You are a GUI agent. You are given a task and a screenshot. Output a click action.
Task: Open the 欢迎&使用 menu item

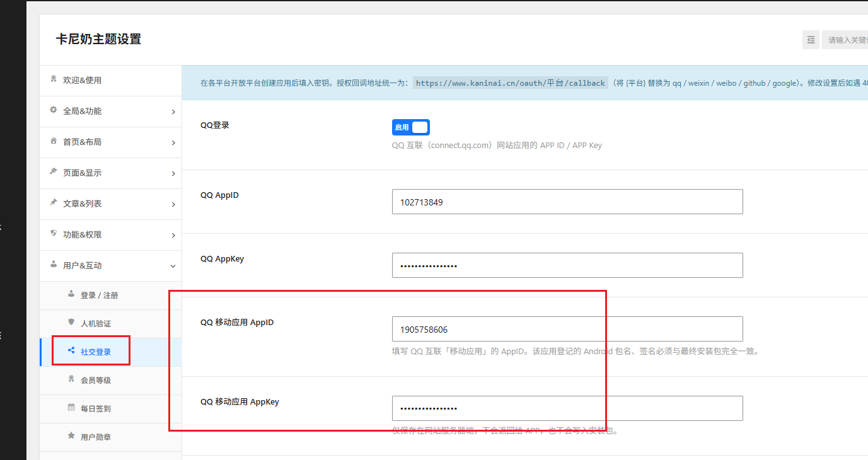110,81
